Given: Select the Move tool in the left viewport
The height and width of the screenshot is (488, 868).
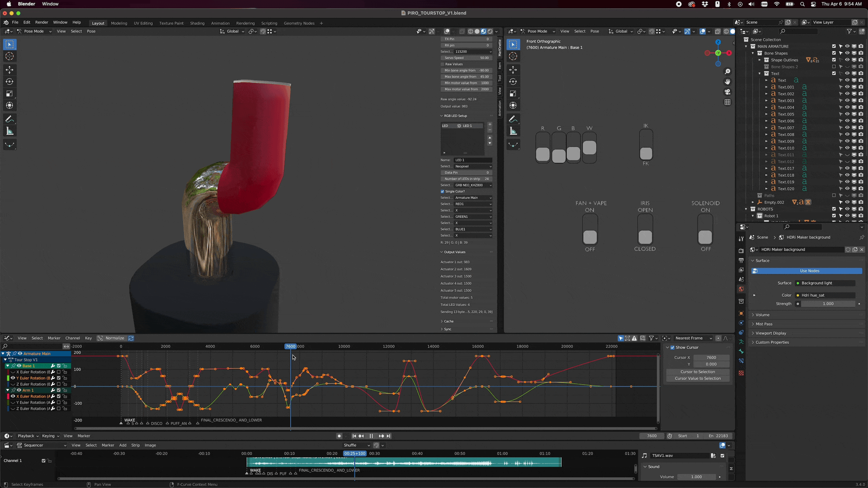Looking at the screenshot, I should [9, 70].
